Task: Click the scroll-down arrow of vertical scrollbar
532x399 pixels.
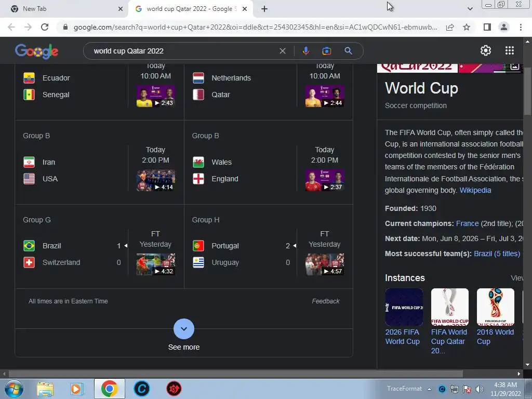Action: click(527, 365)
